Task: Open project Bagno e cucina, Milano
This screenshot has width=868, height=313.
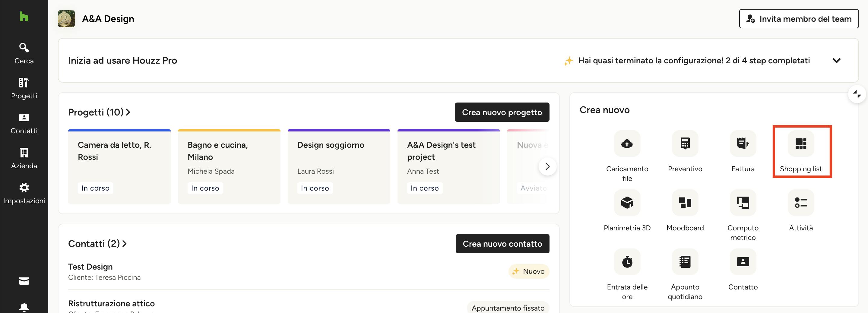Action: click(x=229, y=166)
